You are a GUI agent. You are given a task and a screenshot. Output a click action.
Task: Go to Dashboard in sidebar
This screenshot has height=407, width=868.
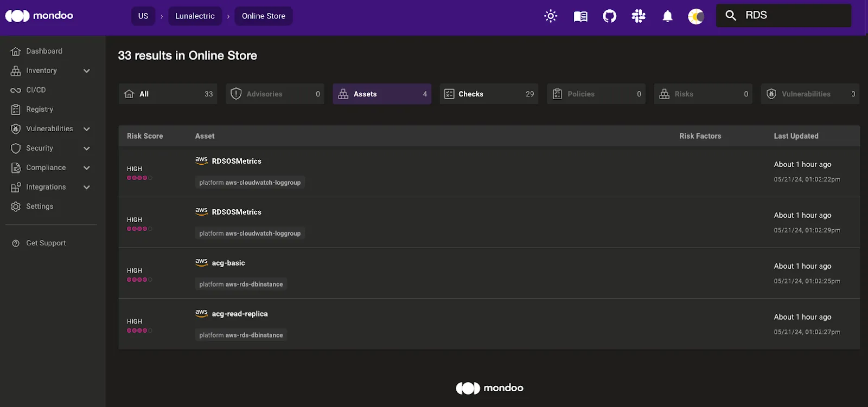(x=44, y=51)
